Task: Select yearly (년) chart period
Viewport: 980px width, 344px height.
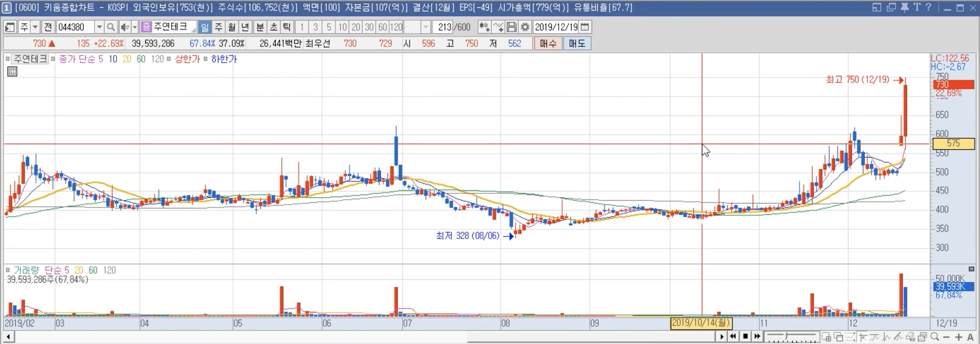Action: click(245, 27)
